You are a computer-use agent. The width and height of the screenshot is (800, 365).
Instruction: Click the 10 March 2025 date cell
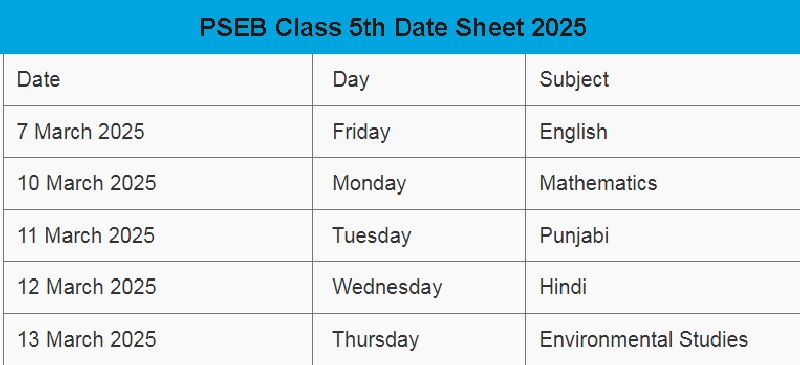[x=158, y=183]
